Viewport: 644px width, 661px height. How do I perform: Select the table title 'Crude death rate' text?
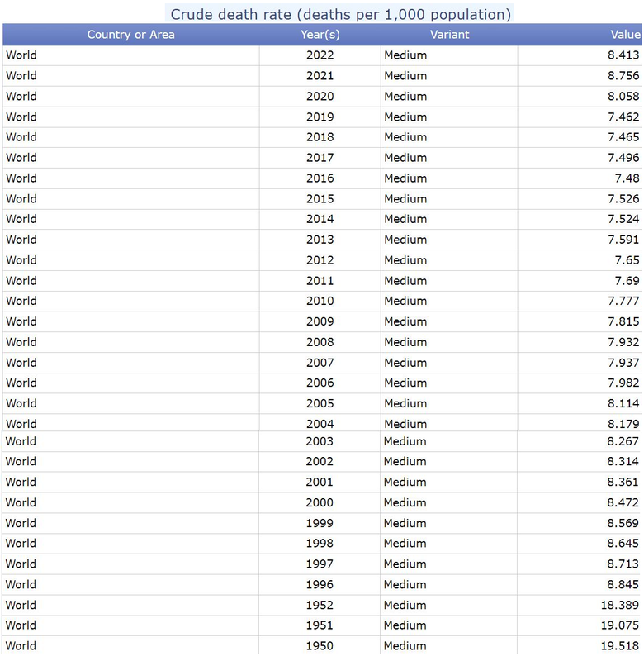231,14
